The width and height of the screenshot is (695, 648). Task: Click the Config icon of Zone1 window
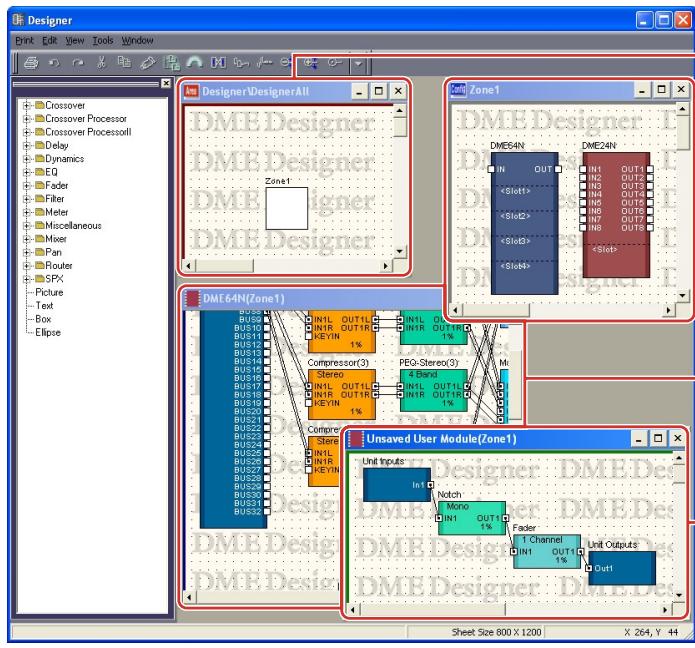(458, 90)
